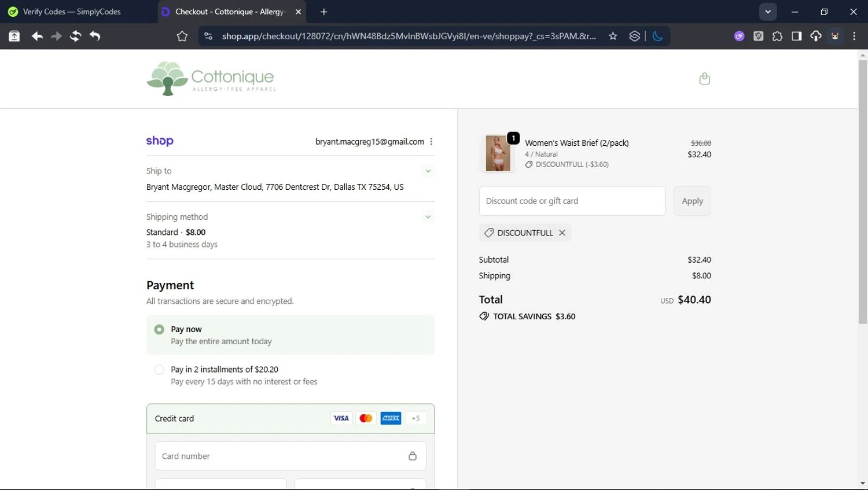Image resolution: width=868 pixels, height=490 pixels.
Task: Click the shop.app URL address field
Action: click(409, 36)
